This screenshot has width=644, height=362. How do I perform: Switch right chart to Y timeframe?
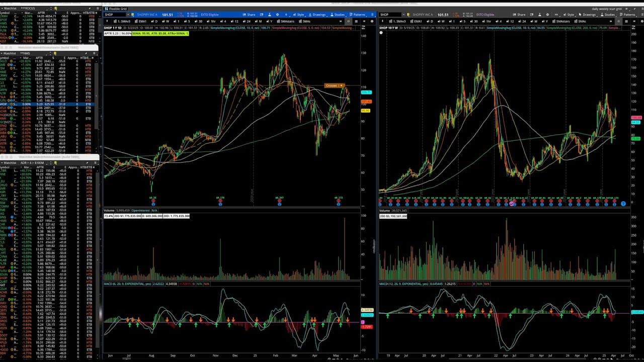pos(545,21)
